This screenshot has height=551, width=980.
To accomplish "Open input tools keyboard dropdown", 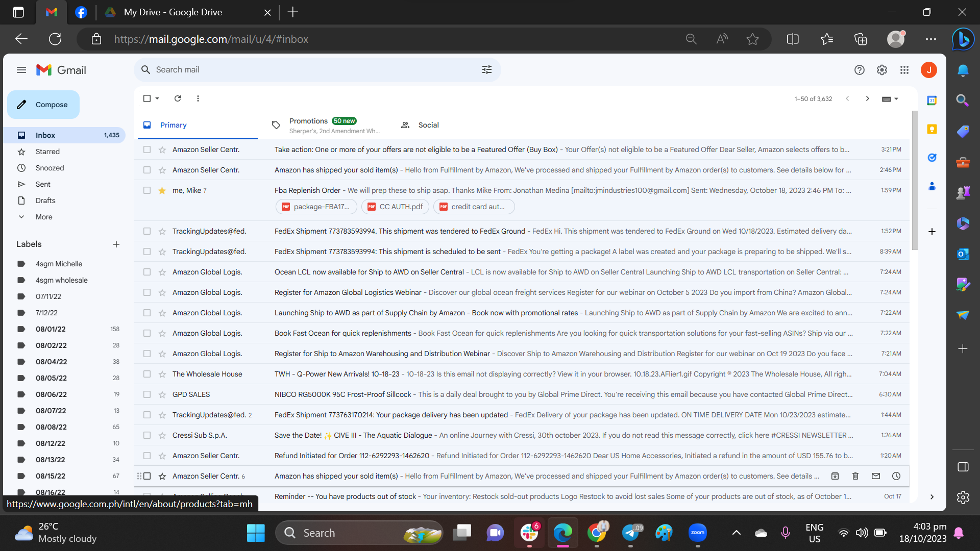I will tap(890, 99).
